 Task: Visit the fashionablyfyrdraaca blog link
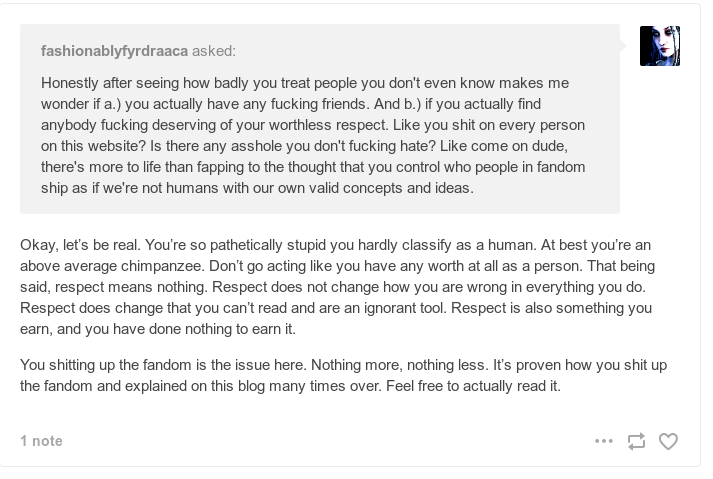point(114,51)
